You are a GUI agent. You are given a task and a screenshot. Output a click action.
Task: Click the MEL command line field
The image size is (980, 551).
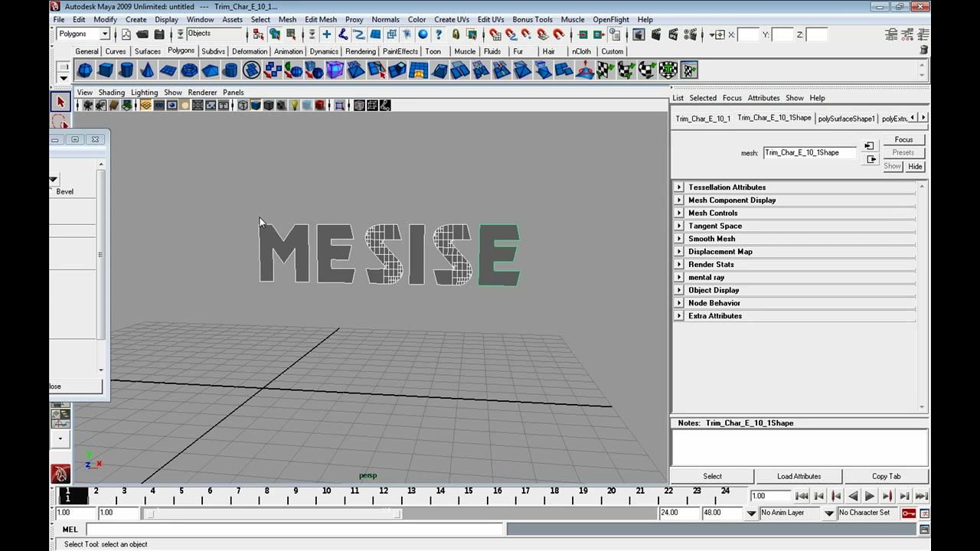tap(294, 530)
